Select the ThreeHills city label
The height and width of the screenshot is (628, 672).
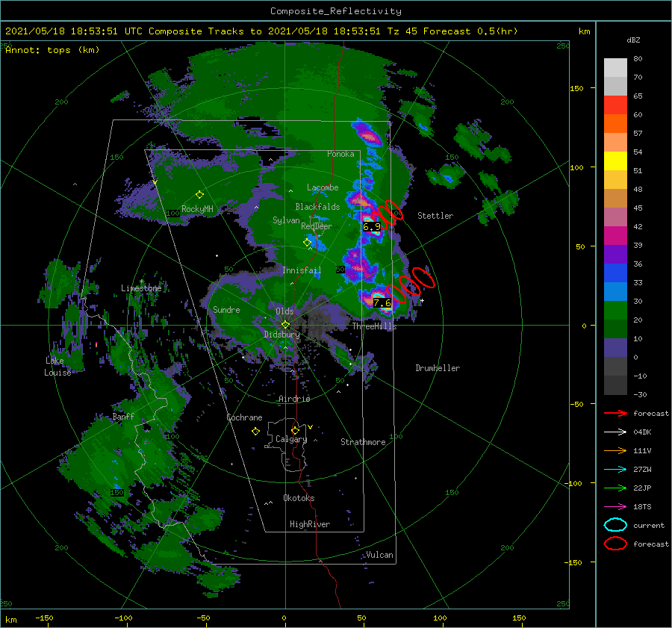pos(374,326)
